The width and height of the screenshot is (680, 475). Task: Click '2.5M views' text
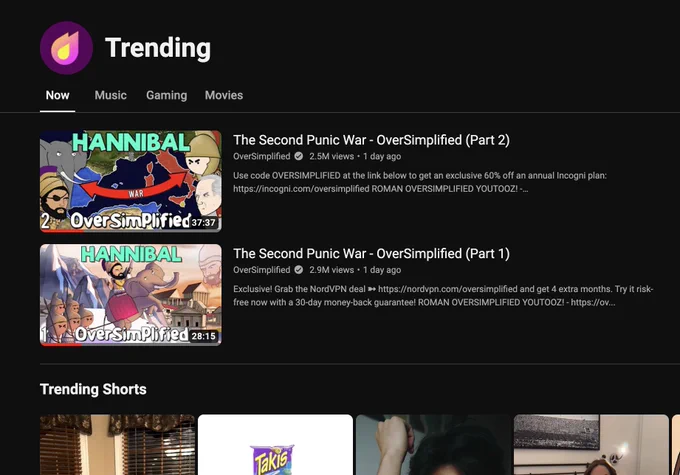coord(331,156)
